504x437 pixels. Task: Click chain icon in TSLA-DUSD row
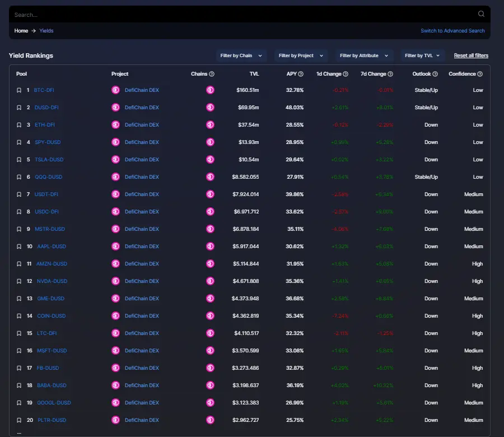click(210, 160)
